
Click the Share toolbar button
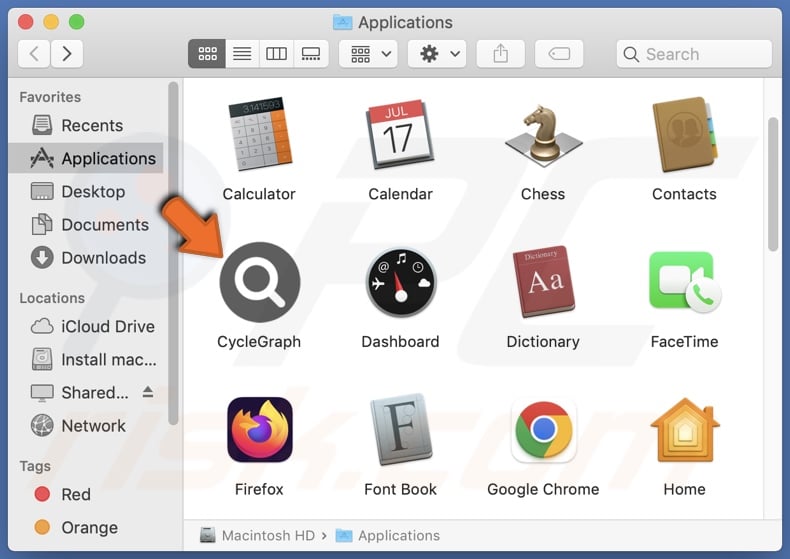(x=501, y=53)
